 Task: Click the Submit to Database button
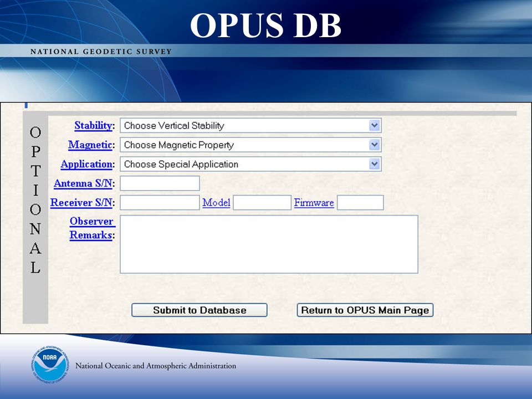click(199, 310)
